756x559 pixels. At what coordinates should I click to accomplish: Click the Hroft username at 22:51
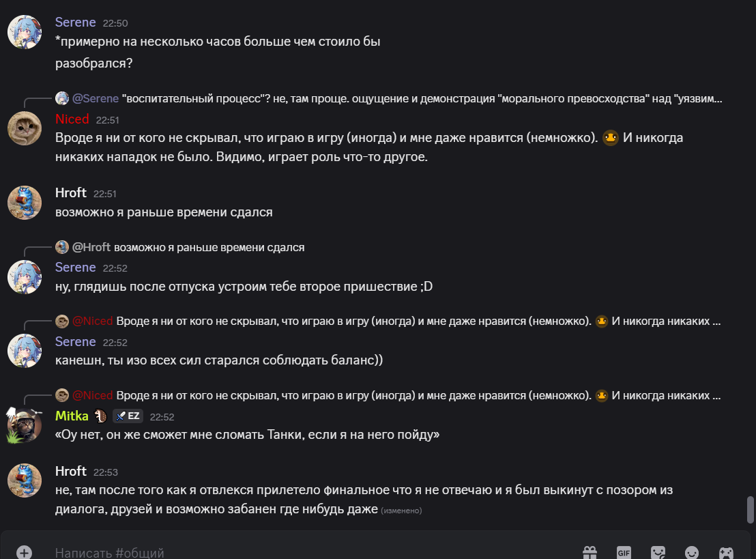[x=71, y=192]
